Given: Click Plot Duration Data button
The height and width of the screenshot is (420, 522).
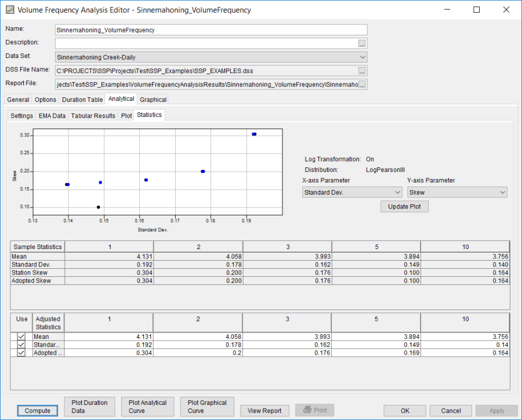Looking at the screenshot, I should click(x=89, y=407).
